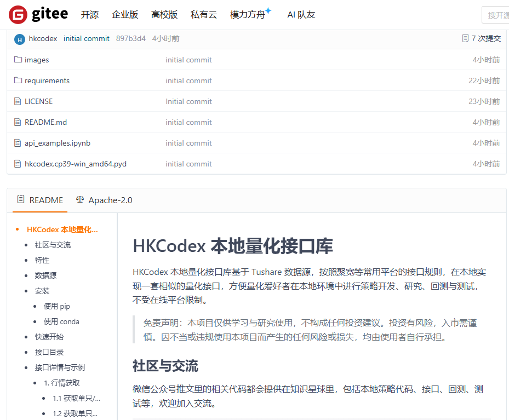Open the 企业版 menu item
This screenshot has height=420, width=509.
125,15
